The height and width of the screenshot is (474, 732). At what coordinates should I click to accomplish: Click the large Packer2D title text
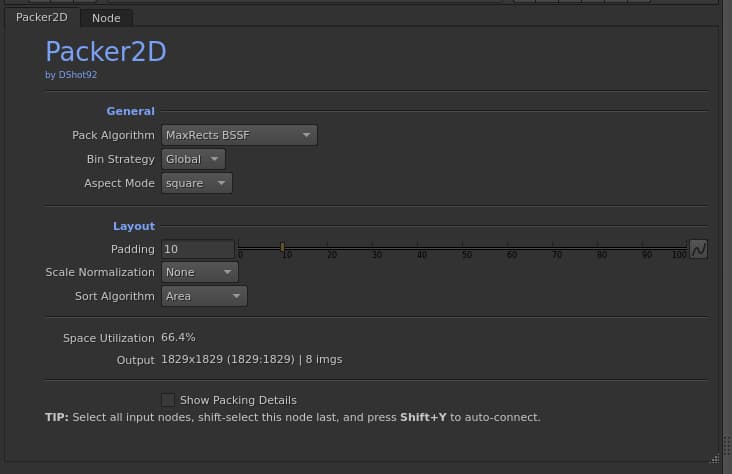point(106,51)
